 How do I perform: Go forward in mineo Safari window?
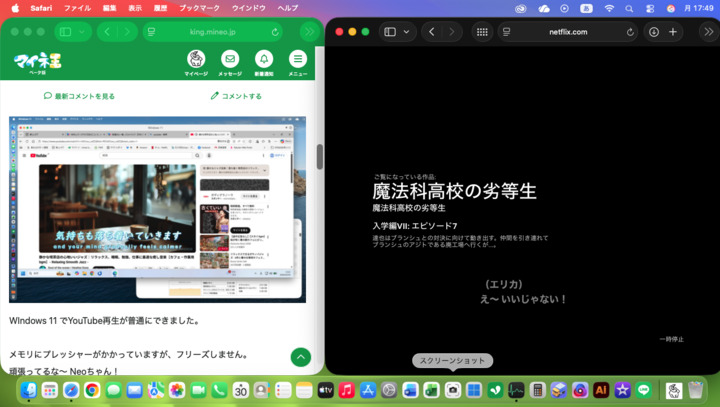pyautogui.click(x=127, y=32)
